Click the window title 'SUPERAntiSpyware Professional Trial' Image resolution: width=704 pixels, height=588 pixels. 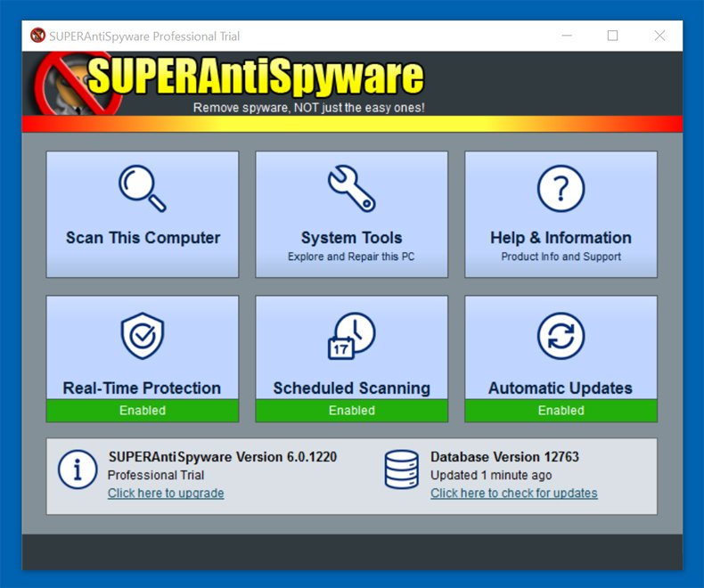click(144, 36)
